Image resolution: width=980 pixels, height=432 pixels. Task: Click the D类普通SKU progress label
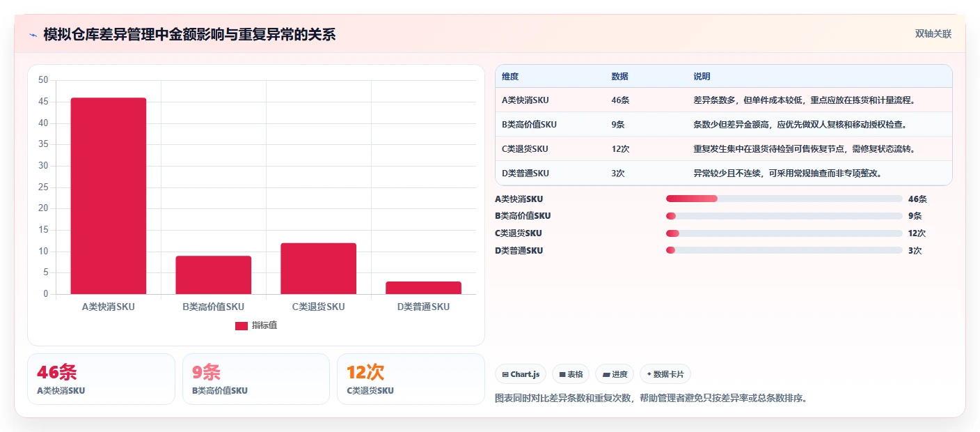click(x=519, y=251)
